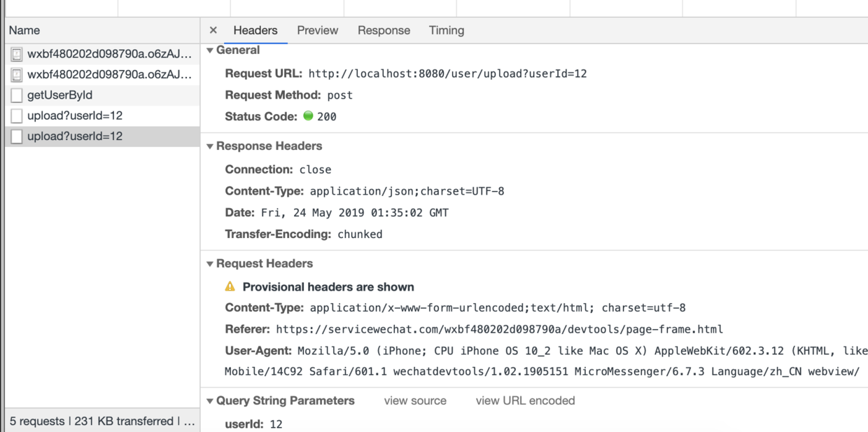Screen dimensions: 868x432
Task: Click the image icon of the second wxbf480202d098790a request
Action: pyautogui.click(x=17, y=74)
